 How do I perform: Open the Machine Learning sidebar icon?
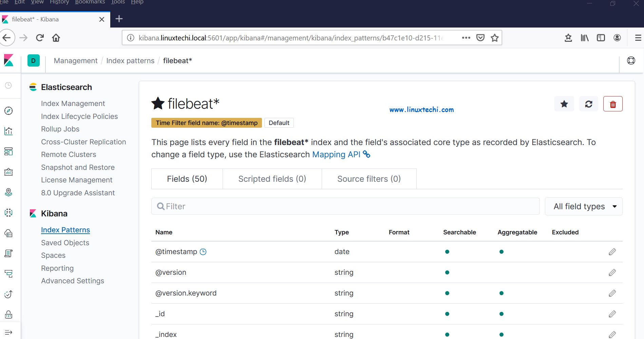8,213
